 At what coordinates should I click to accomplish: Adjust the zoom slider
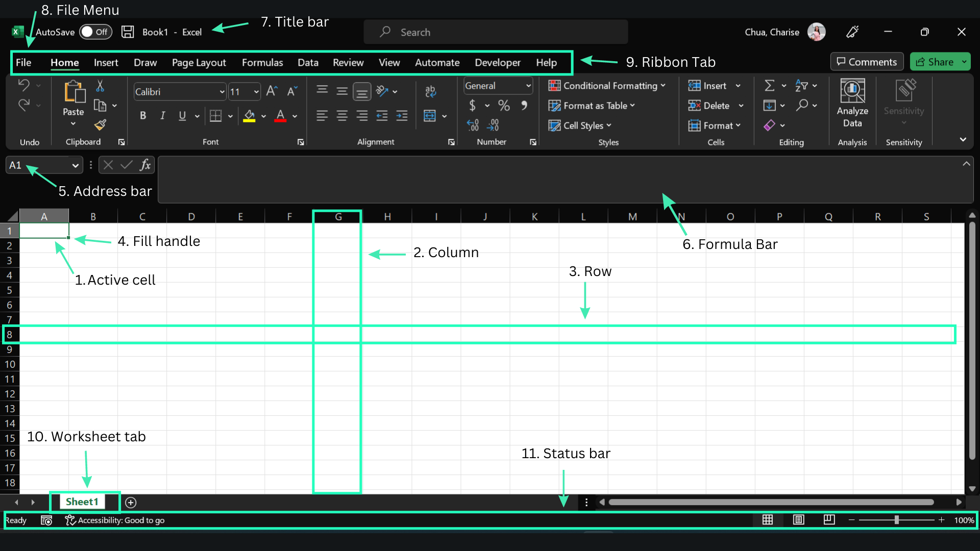897,520
